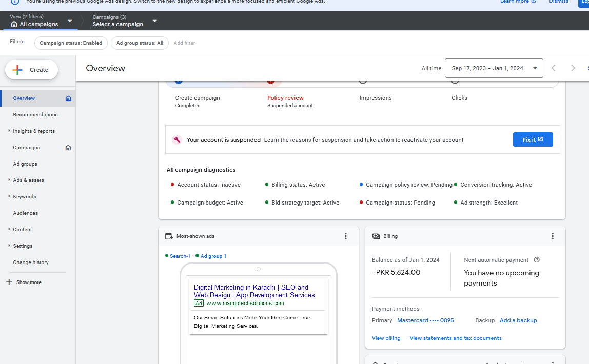Viewport: 589px width, 364px height.
Task: Click Billing status: Active diagnostic
Action: (298, 185)
